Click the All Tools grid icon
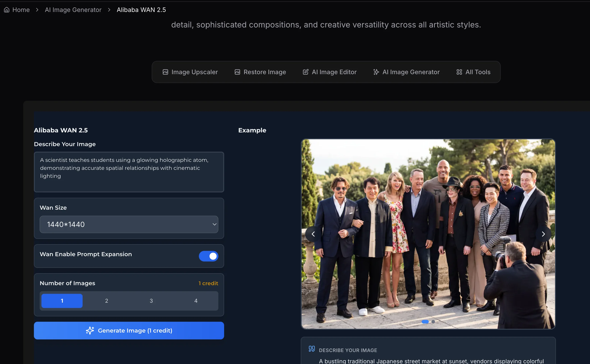Screen dimensions: 590x364 (459, 72)
